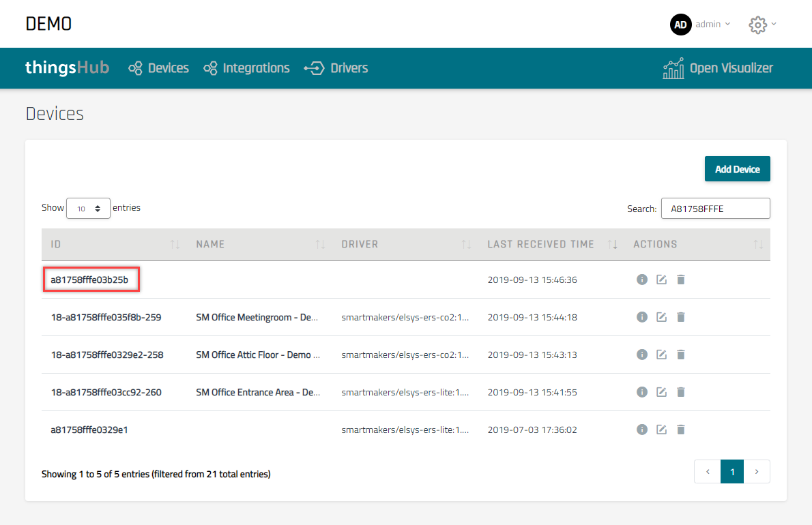Click edit icon for SM Office Meetingroom device

(661, 317)
